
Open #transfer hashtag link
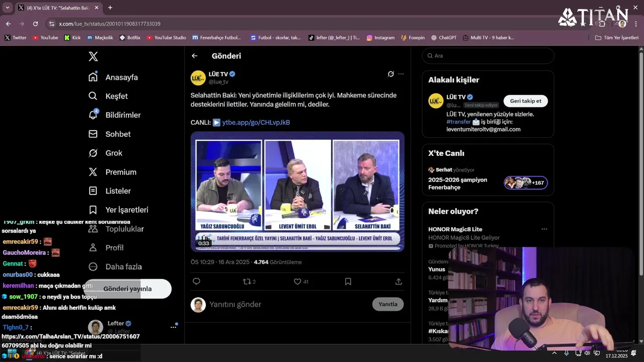click(458, 122)
